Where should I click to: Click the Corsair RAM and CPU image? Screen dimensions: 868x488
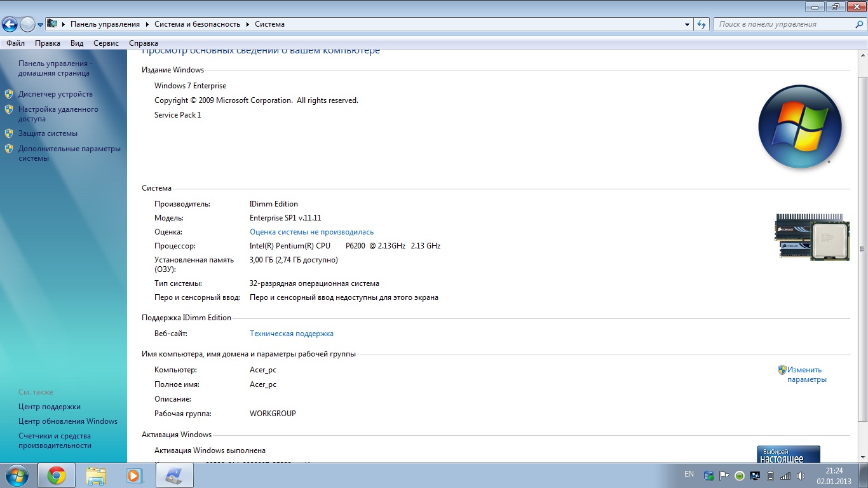tap(812, 237)
